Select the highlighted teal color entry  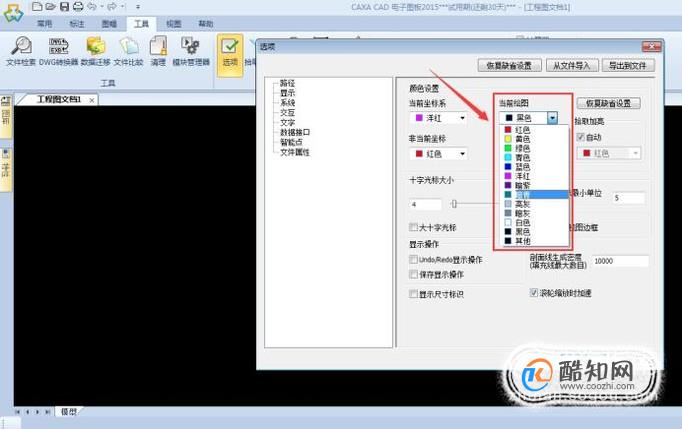(535, 194)
